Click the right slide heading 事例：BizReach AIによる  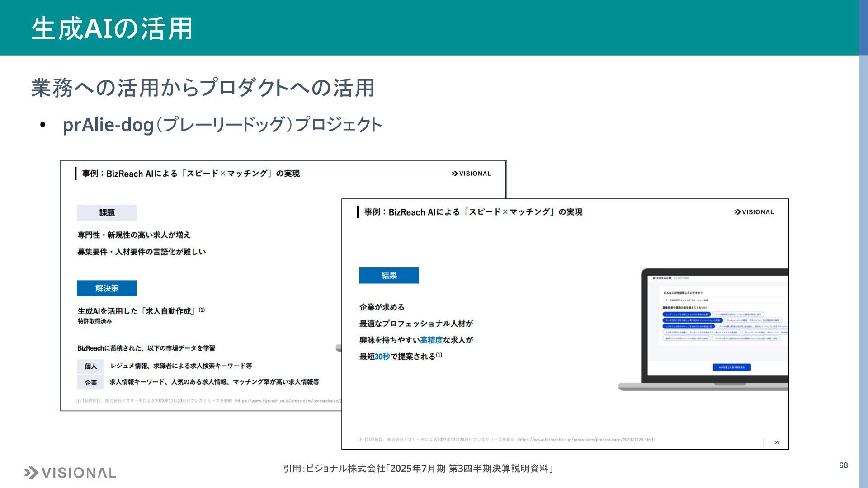pyautogui.click(x=412, y=212)
